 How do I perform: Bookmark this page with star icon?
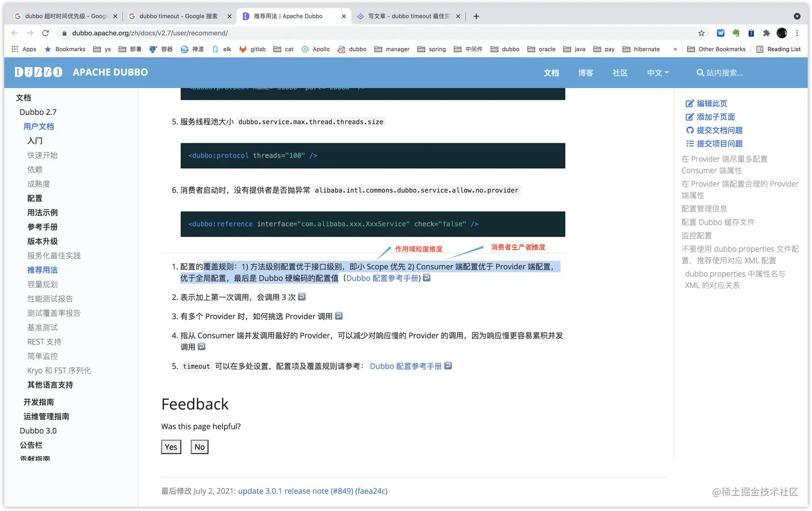tap(701, 33)
